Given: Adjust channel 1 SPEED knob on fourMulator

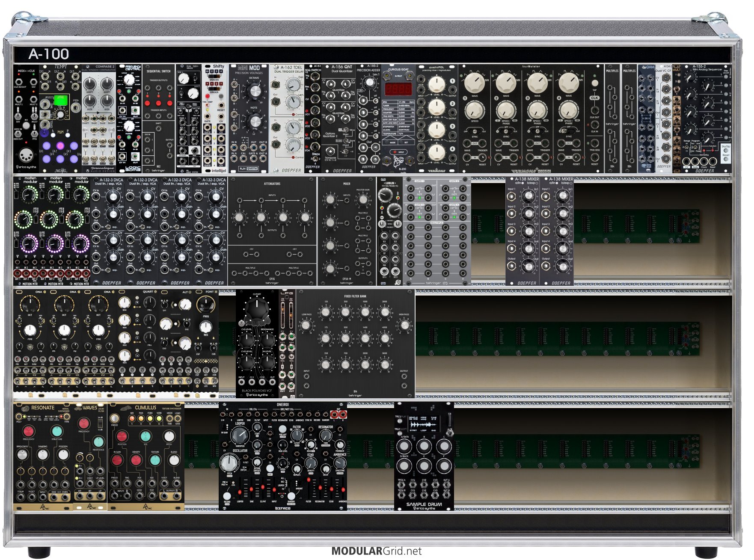Looking at the screenshot, I should click(x=474, y=110).
